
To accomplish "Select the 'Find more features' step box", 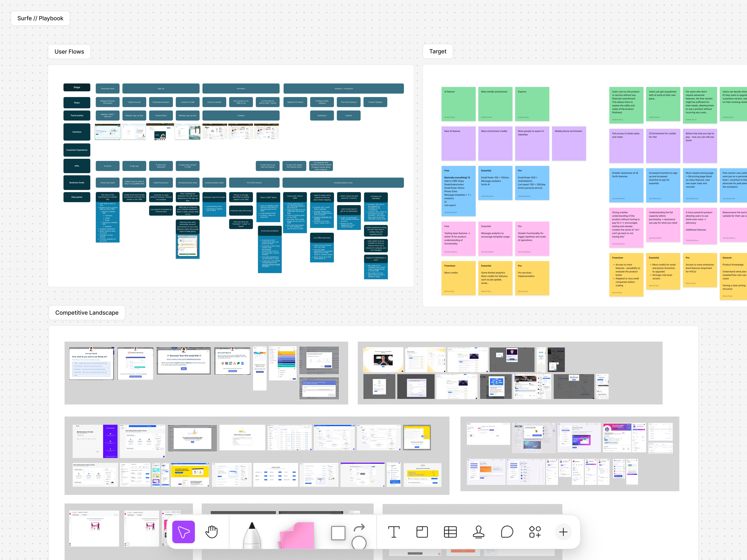I will (x=349, y=102).
